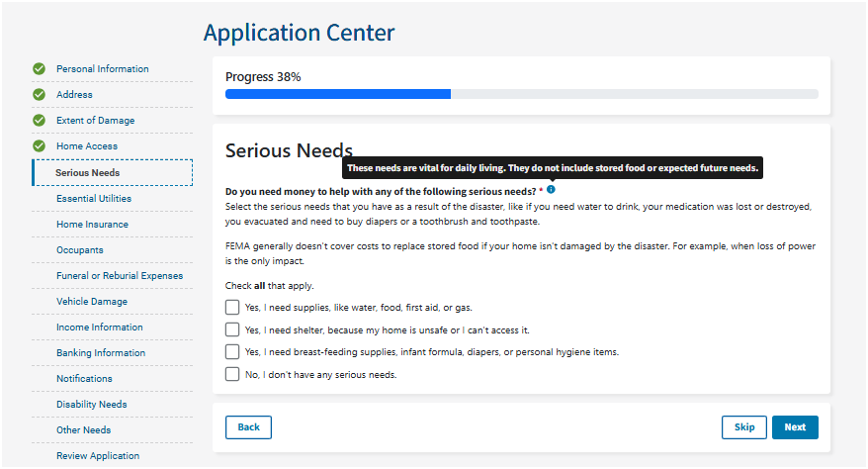Tick the need shelter checkbox
Image resolution: width=868 pixels, height=469 pixels.
tap(232, 329)
